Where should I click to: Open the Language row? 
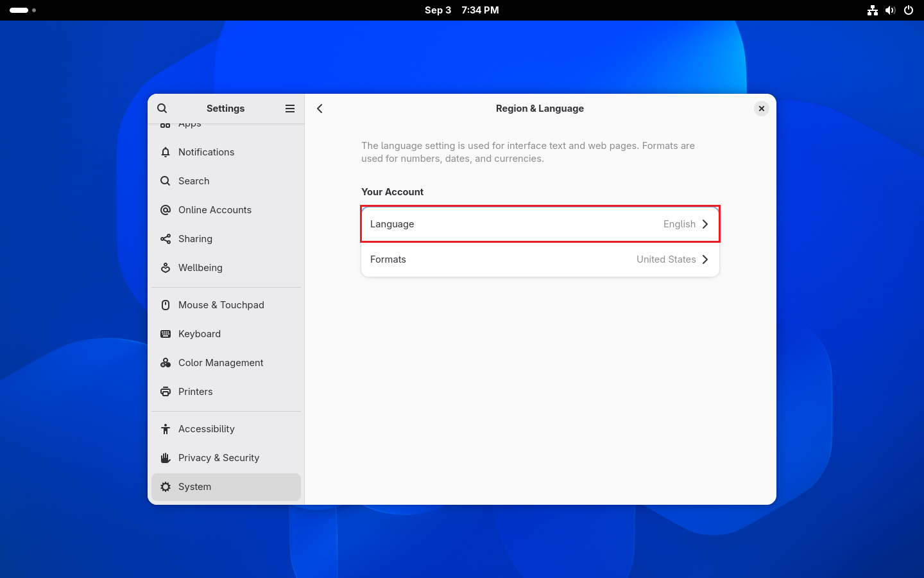(x=540, y=224)
